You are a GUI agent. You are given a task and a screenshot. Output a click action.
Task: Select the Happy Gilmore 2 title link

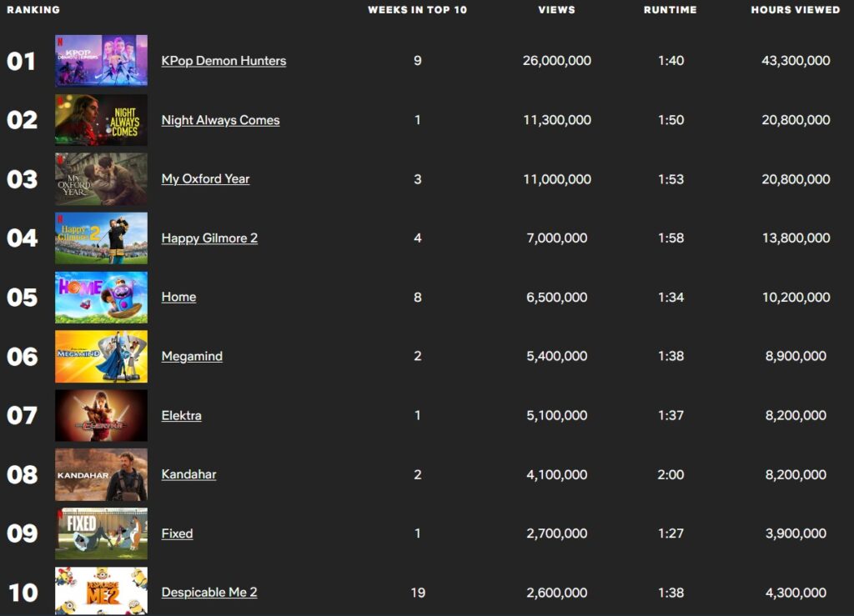point(209,238)
